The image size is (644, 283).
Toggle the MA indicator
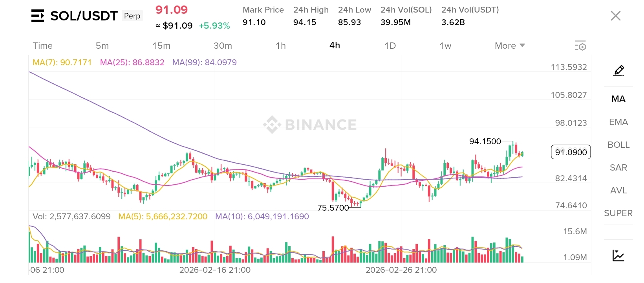tap(618, 99)
